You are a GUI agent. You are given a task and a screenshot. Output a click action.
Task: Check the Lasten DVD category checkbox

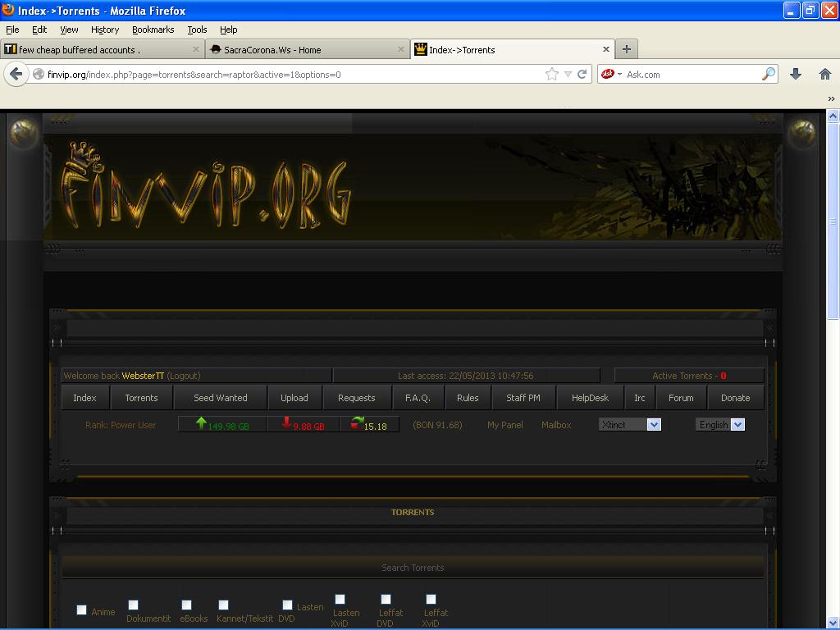click(x=287, y=605)
